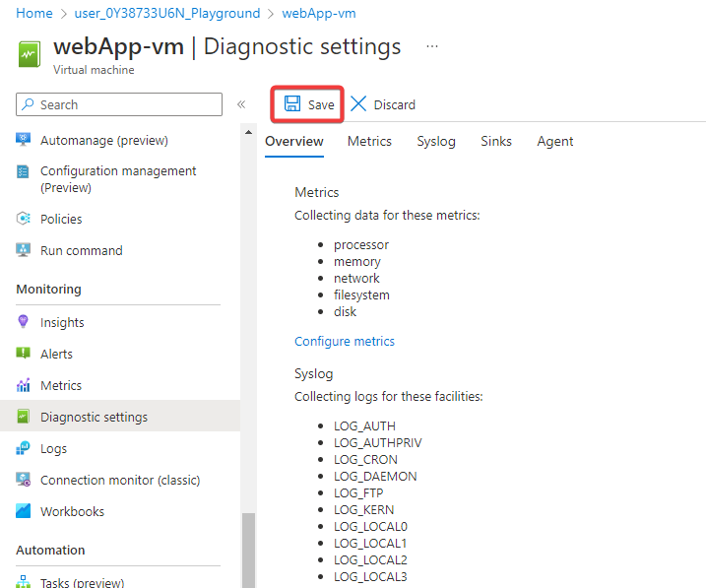Screen dimensions: 706x588
Task: Click the Alerts icon in sidebar
Action: coord(24,354)
